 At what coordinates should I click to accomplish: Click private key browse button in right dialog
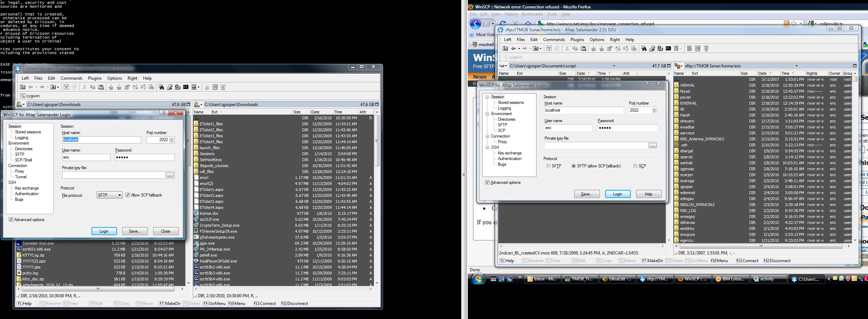point(652,146)
